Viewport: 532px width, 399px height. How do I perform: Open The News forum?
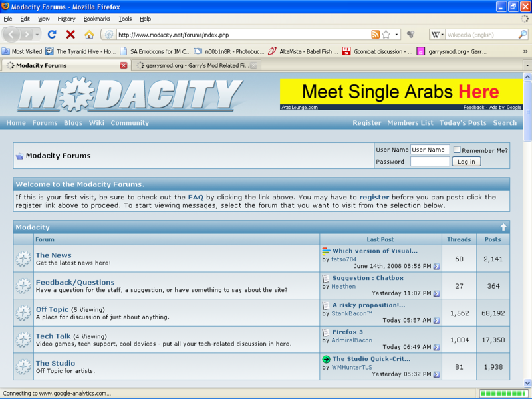click(x=54, y=255)
